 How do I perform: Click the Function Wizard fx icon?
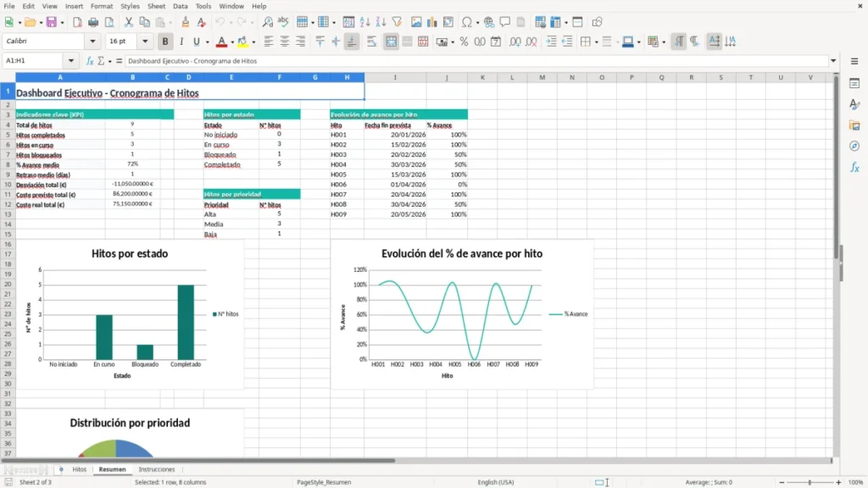coord(90,61)
